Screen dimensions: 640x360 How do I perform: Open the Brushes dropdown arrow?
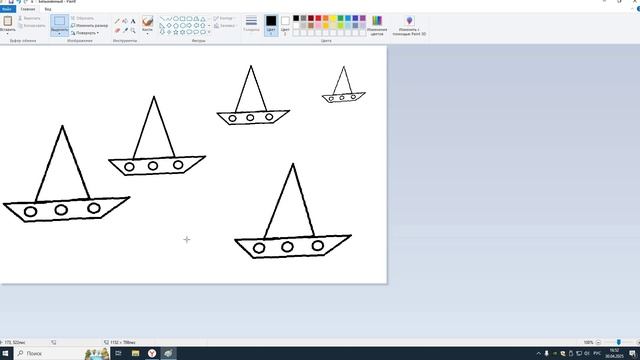(147, 33)
